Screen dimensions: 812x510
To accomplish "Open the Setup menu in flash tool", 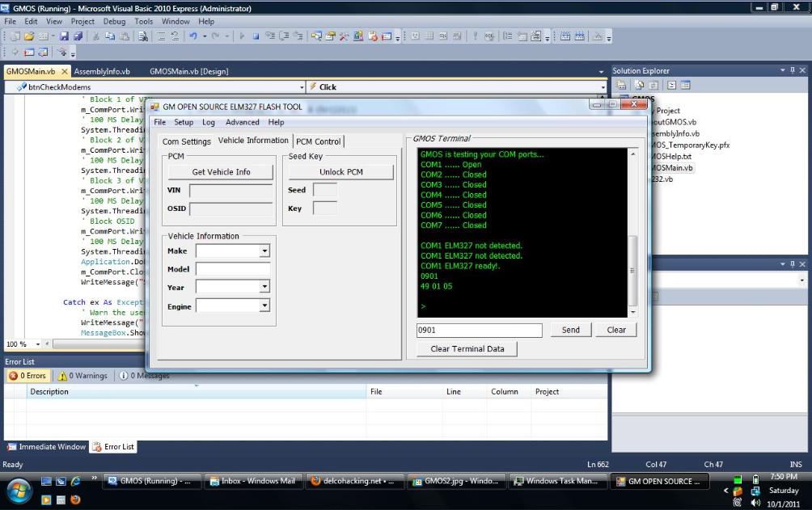I will tap(184, 122).
